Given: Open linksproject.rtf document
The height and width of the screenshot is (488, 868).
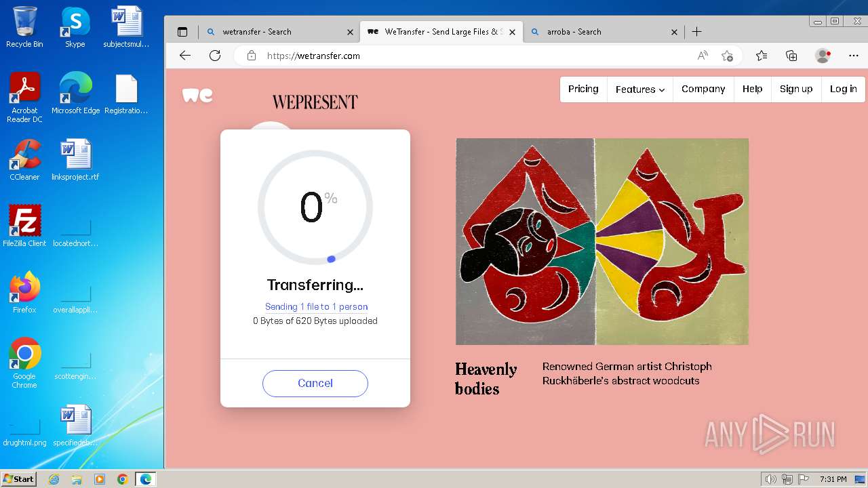Looking at the screenshot, I should (x=75, y=160).
